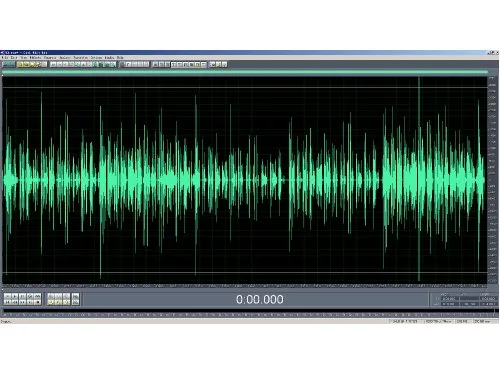
Task: Open the Options menu
Action: 96,58
